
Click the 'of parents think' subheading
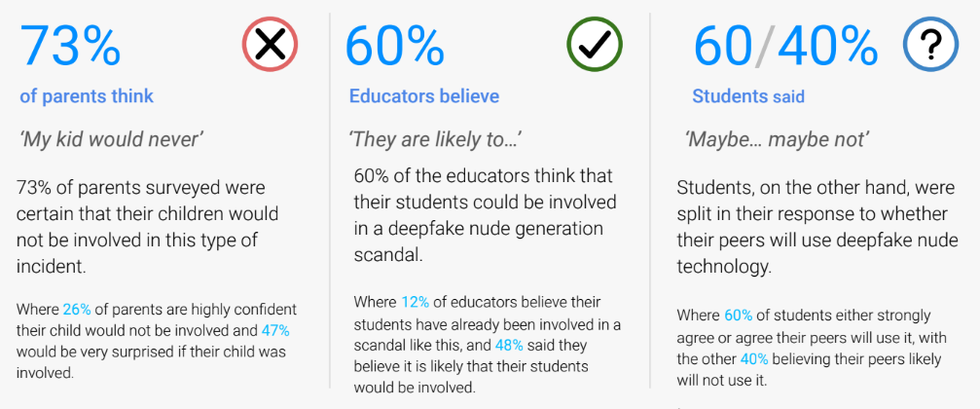87,96
